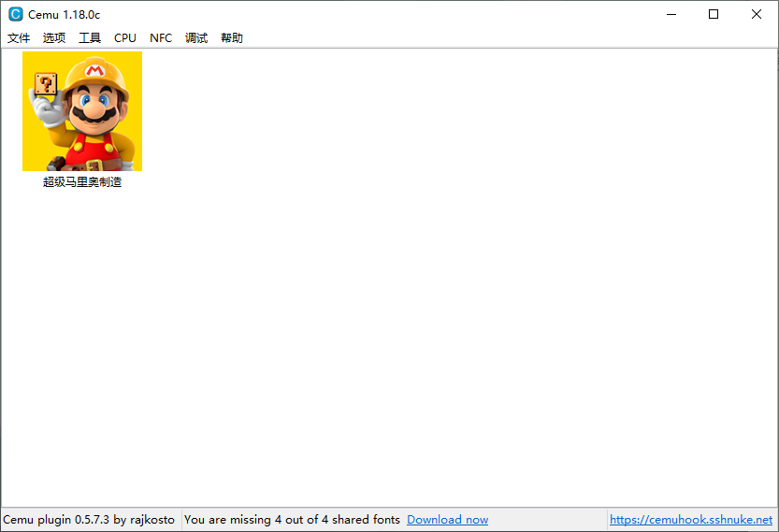
Task: Open the 调试 menu
Action: click(196, 37)
